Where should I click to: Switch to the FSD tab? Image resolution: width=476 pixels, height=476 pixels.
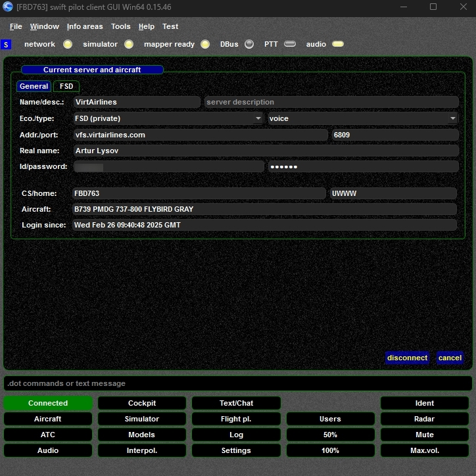click(66, 86)
